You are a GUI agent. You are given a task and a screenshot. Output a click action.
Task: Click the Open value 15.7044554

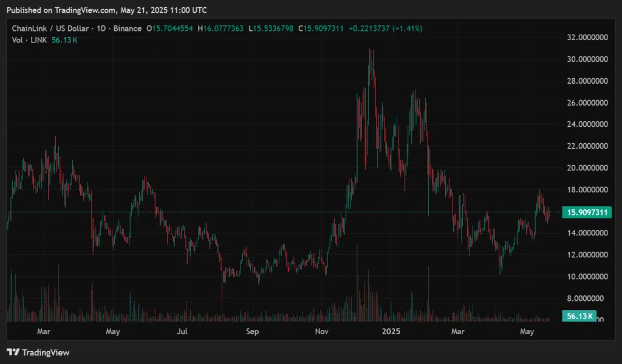(x=173, y=29)
